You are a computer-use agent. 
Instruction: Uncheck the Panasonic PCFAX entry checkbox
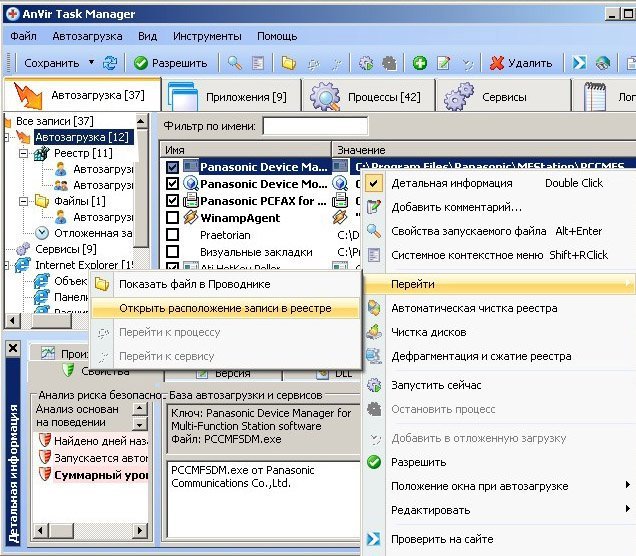click(172, 201)
